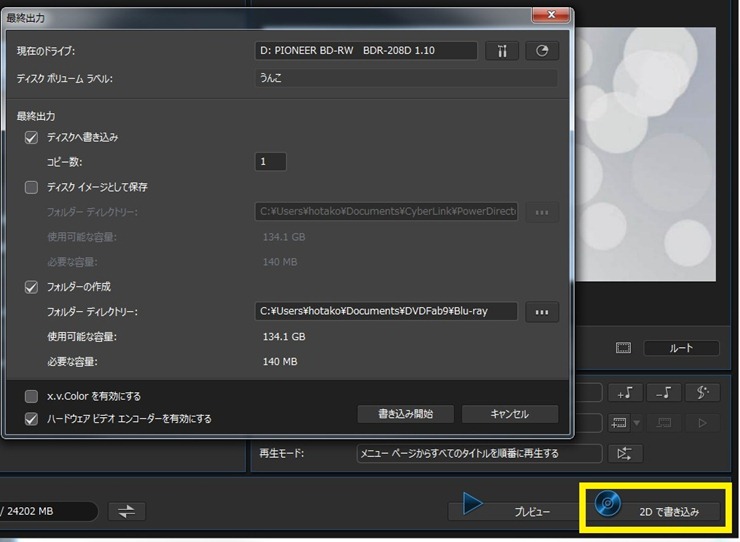Disable the hardware video encoder checkbox
Viewport: 740px width, 542px height.
(x=31, y=419)
